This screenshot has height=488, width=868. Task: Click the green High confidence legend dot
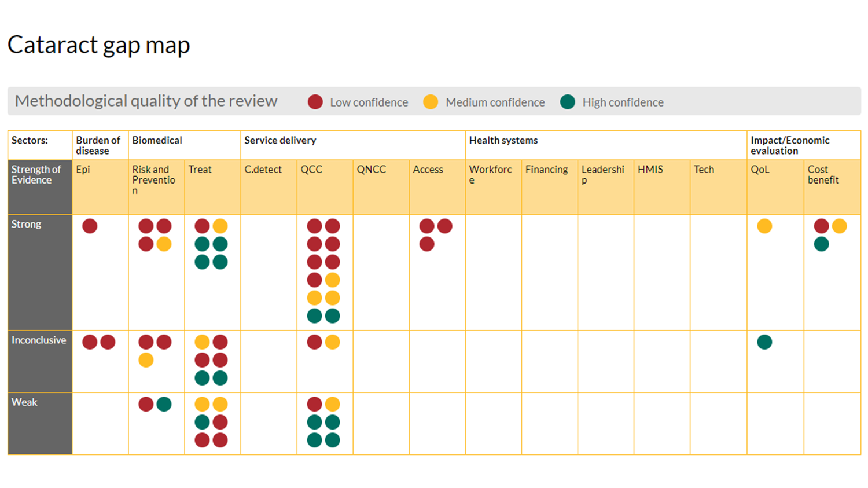pos(568,102)
